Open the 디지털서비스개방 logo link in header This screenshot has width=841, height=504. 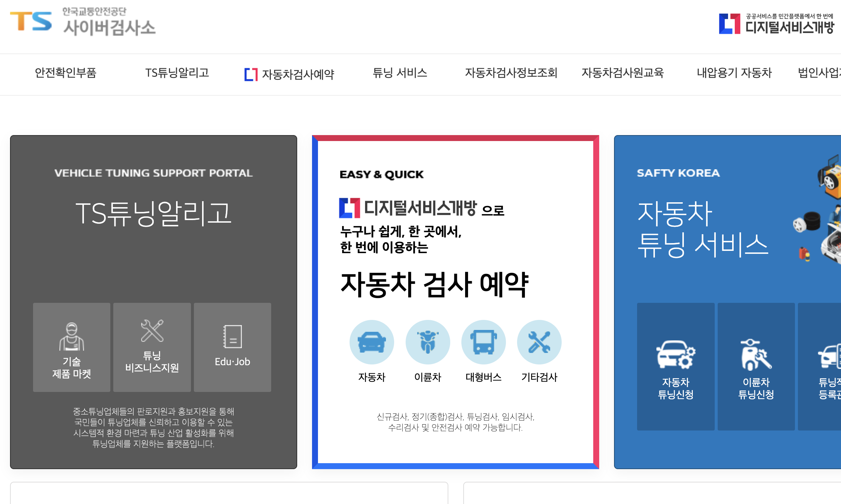(x=776, y=24)
